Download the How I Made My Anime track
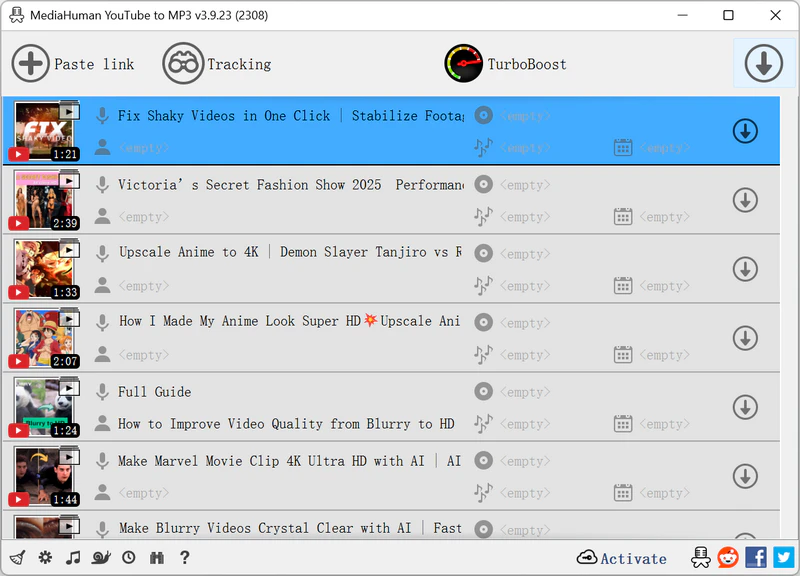800x576 pixels. pos(745,338)
